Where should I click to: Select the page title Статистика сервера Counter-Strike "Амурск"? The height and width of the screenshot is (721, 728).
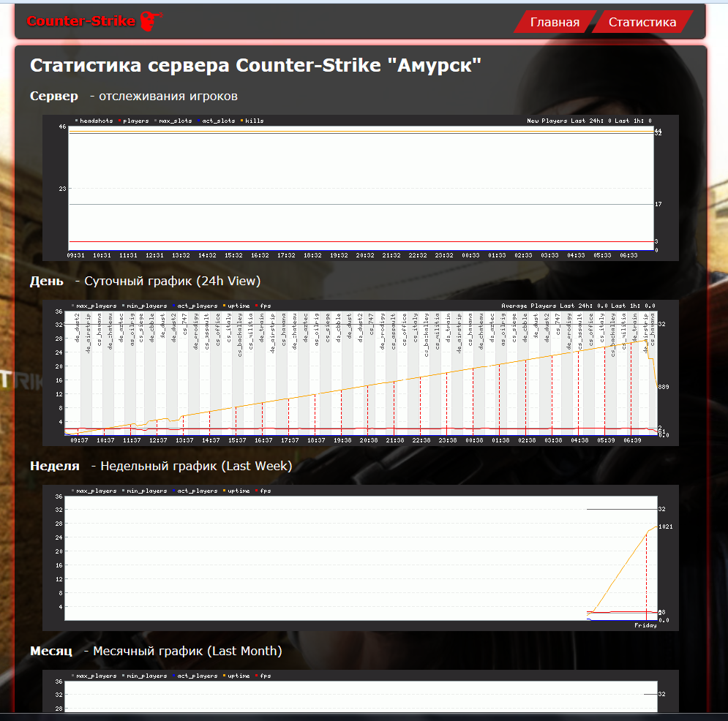[x=255, y=65]
